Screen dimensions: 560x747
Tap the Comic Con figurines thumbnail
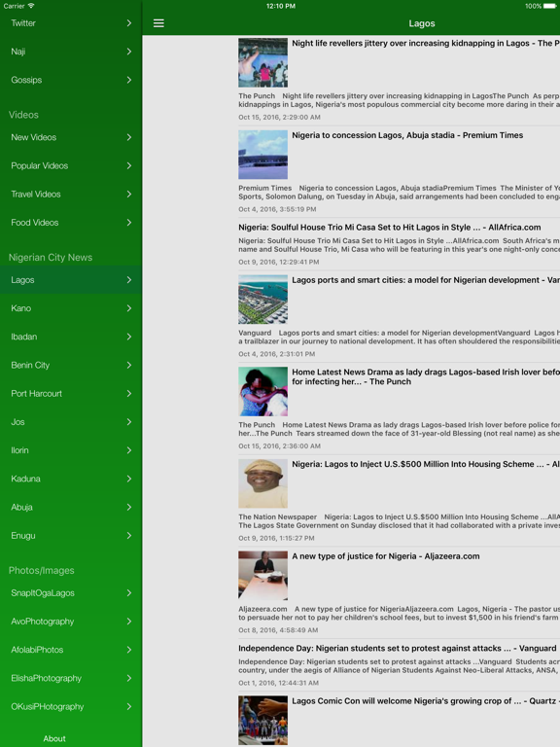click(262, 720)
